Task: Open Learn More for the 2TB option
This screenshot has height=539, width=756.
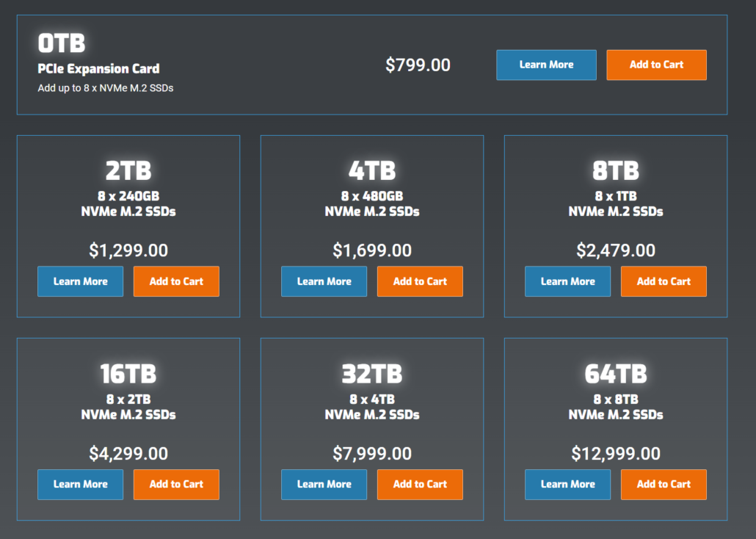Action: coord(80,281)
